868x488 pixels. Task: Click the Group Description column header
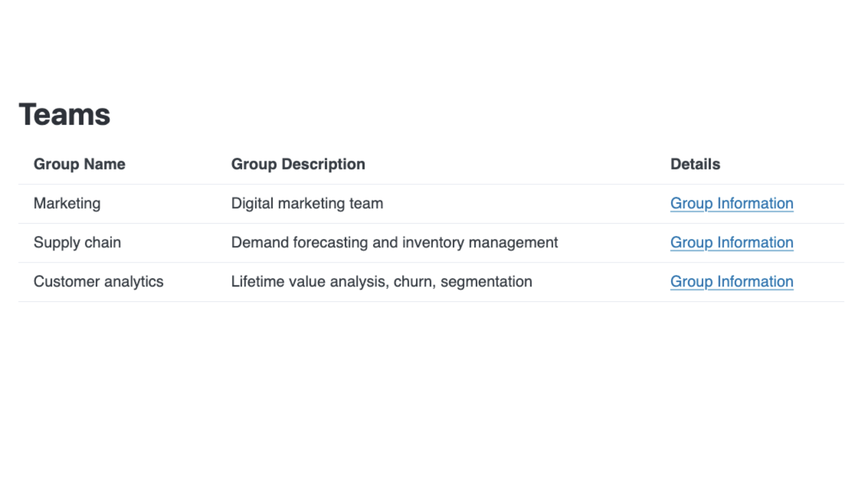coord(298,164)
